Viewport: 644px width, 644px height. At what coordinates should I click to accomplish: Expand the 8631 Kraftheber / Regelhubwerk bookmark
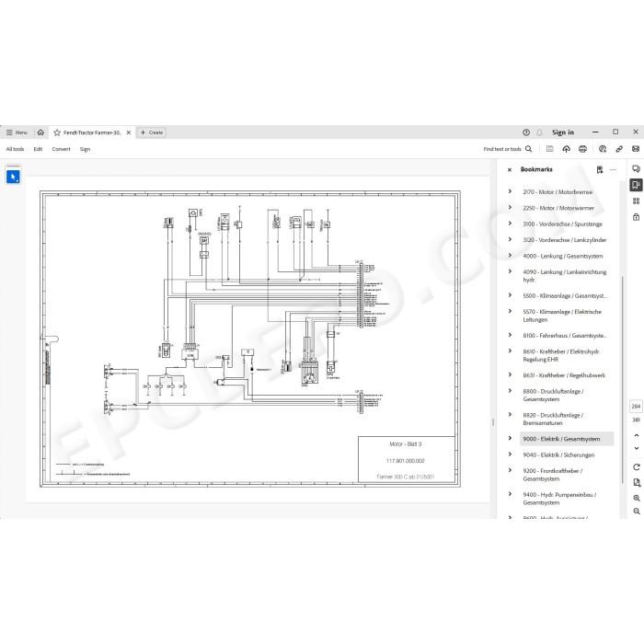tap(510, 374)
